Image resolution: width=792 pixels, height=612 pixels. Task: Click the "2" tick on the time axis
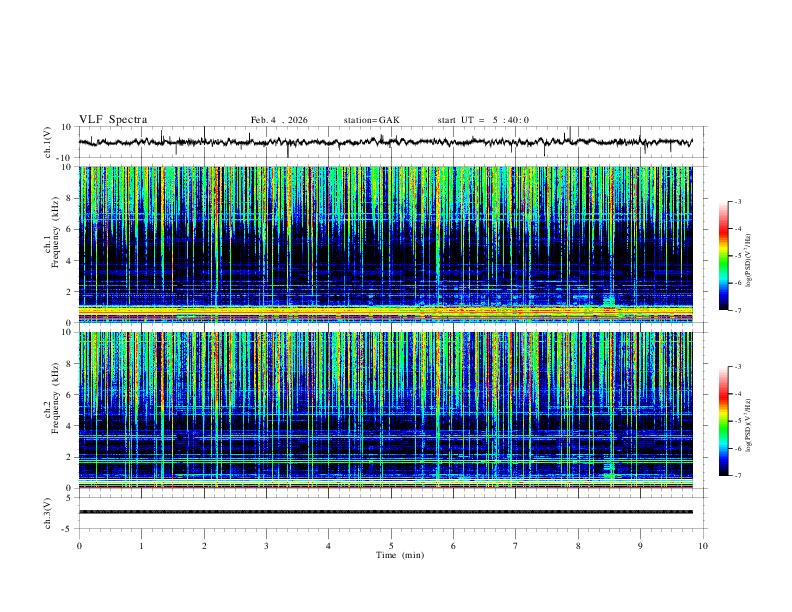point(204,546)
